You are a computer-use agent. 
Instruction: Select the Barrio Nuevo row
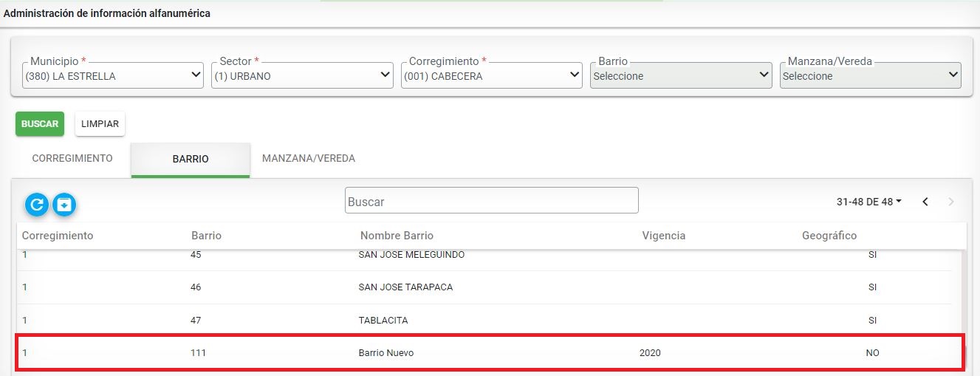[490, 352]
